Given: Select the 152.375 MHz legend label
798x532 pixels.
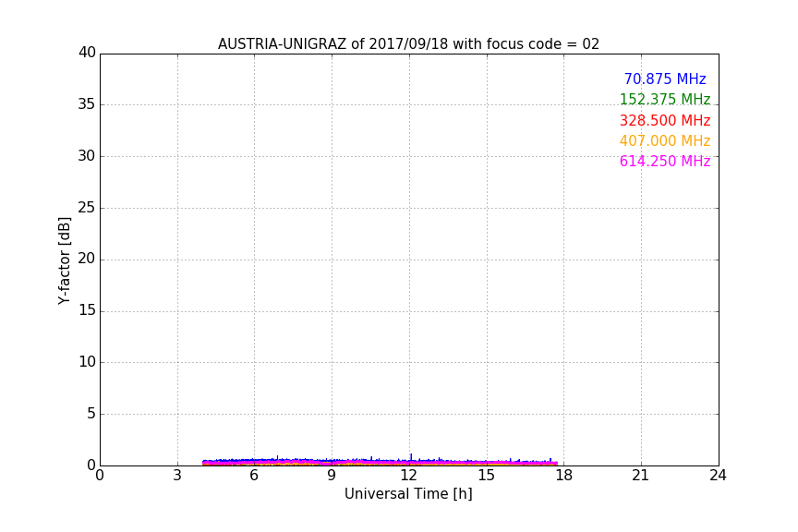Looking at the screenshot, I should pyautogui.click(x=665, y=99).
